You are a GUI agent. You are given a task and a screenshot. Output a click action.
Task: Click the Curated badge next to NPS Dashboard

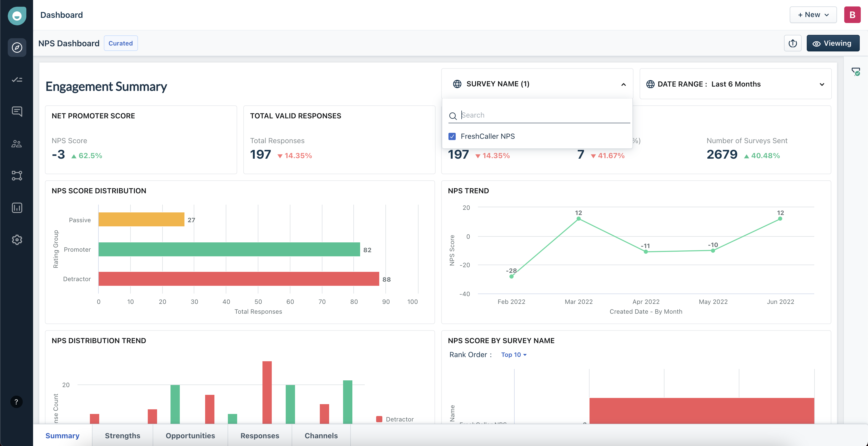(121, 43)
